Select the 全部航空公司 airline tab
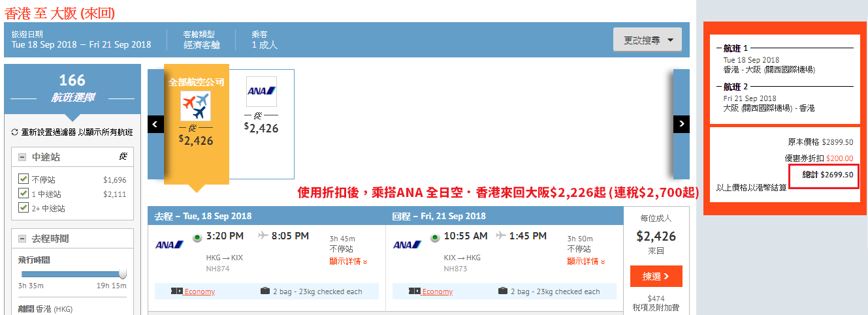This screenshot has width=868, height=315. pyautogui.click(x=197, y=124)
